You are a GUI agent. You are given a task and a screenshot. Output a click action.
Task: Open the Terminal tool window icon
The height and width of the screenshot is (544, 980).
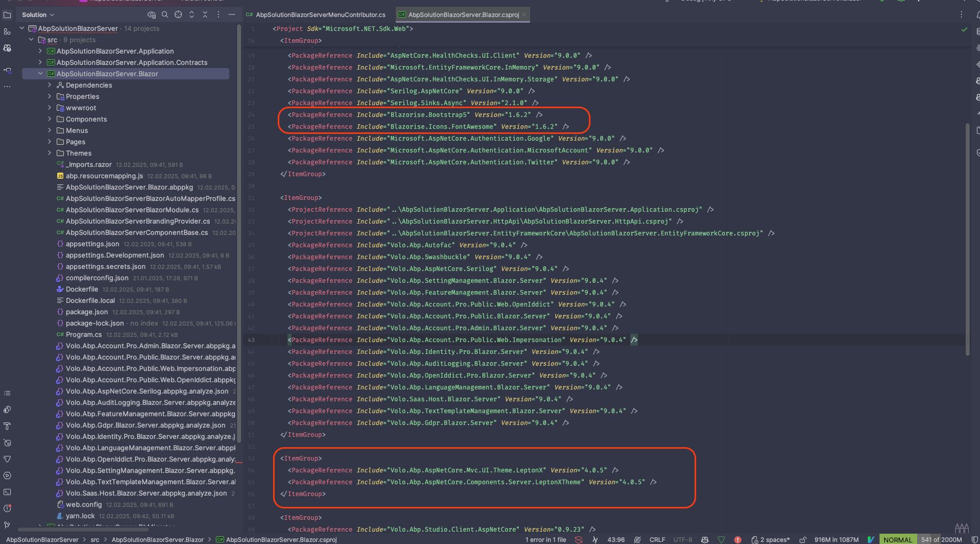click(7, 492)
